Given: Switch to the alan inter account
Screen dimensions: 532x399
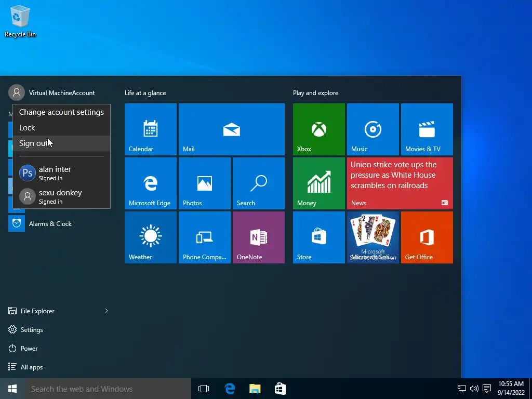Looking at the screenshot, I should [61, 173].
